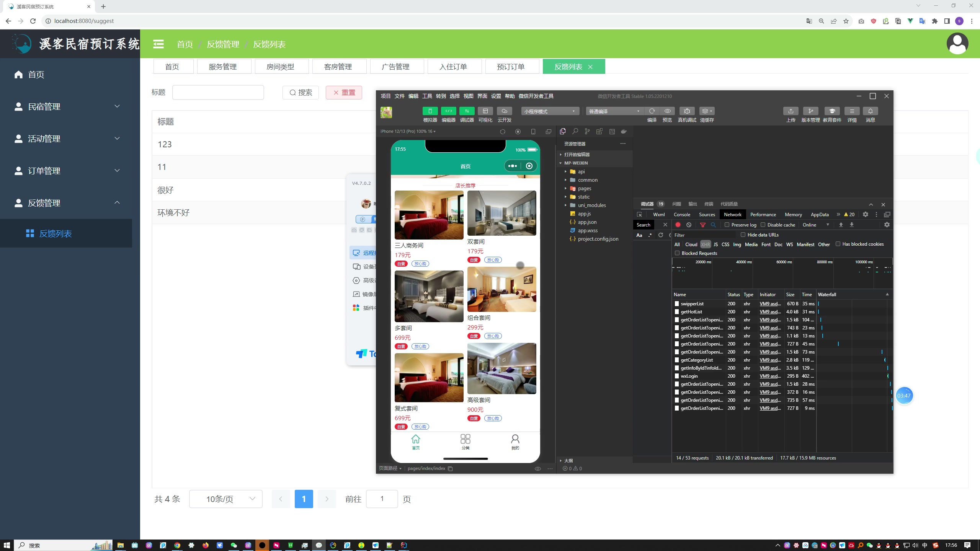Viewport: 980px width, 551px height.
Task: Click the 标题 search input field
Action: (x=218, y=92)
